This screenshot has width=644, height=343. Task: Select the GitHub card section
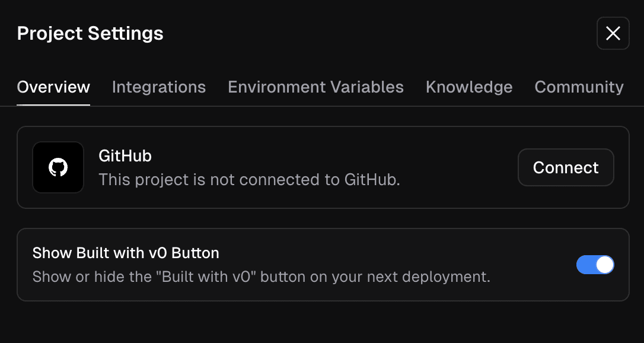[322, 167]
